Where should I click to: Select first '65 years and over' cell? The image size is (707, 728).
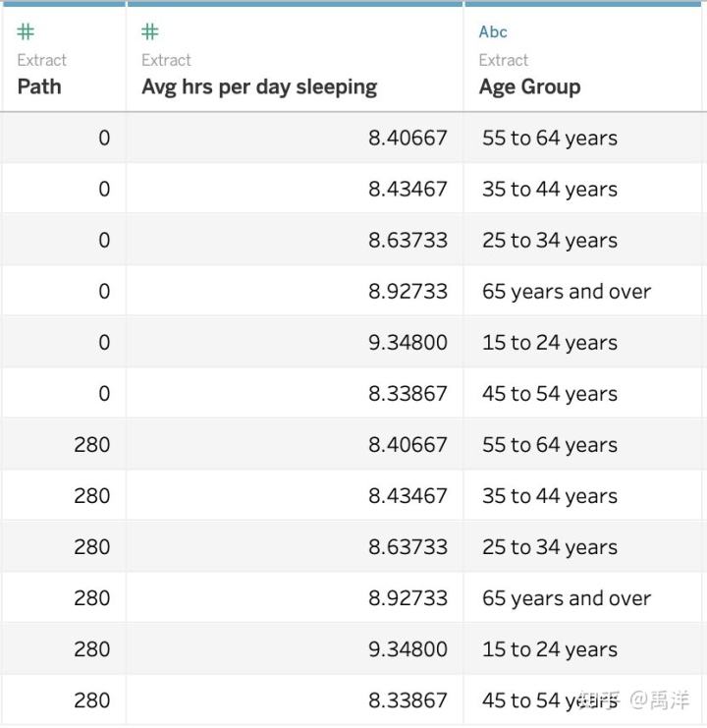pos(566,292)
